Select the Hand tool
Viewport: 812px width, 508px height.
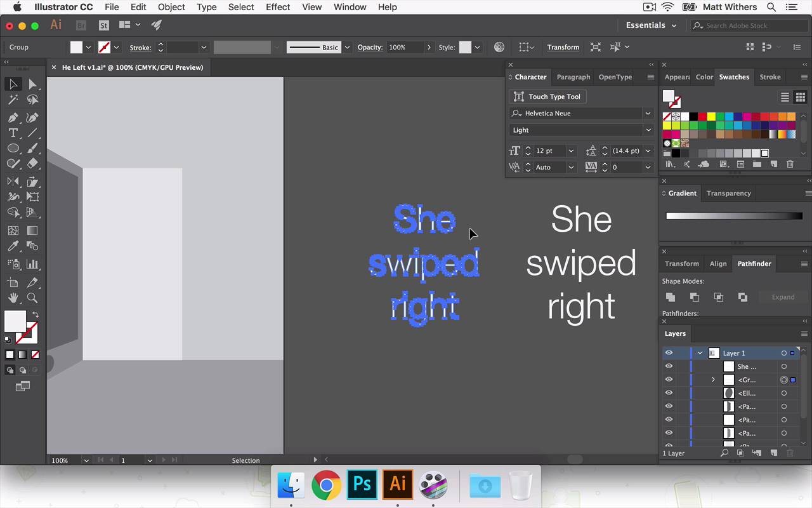pyautogui.click(x=13, y=298)
